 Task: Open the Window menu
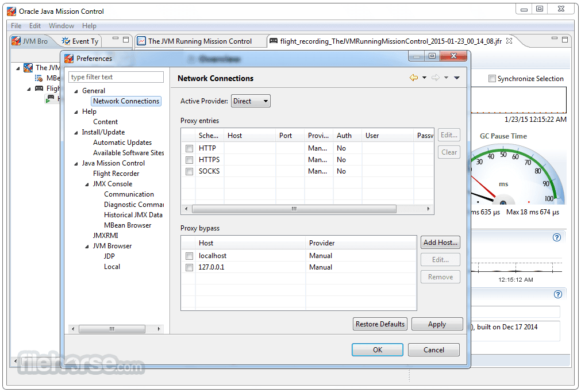[x=61, y=25]
